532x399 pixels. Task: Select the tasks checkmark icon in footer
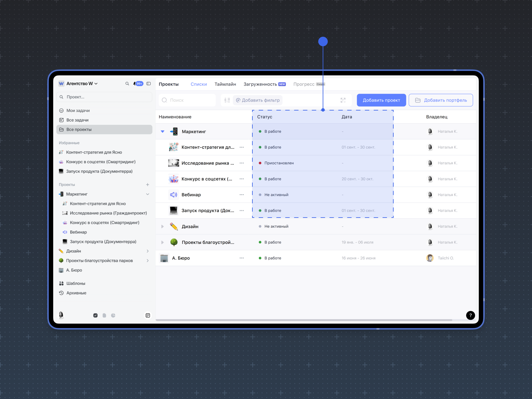(x=95, y=315)
